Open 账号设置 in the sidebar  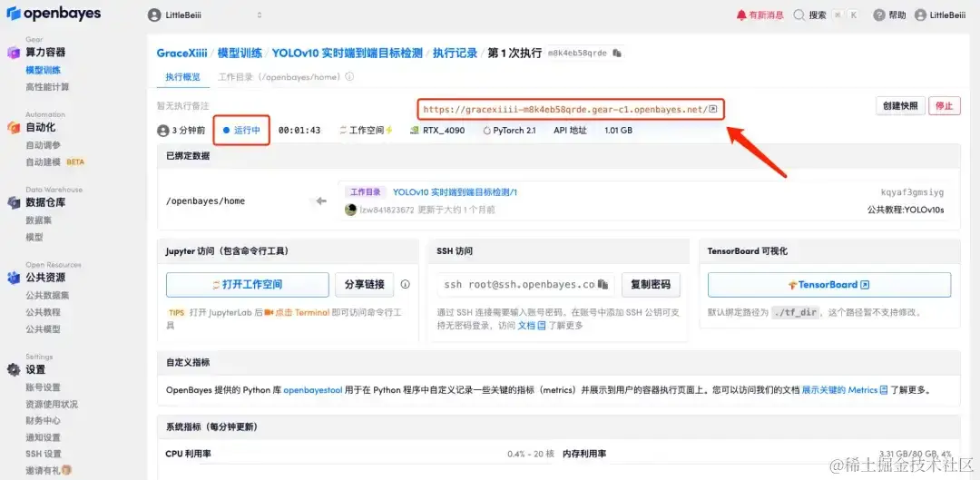44,387
